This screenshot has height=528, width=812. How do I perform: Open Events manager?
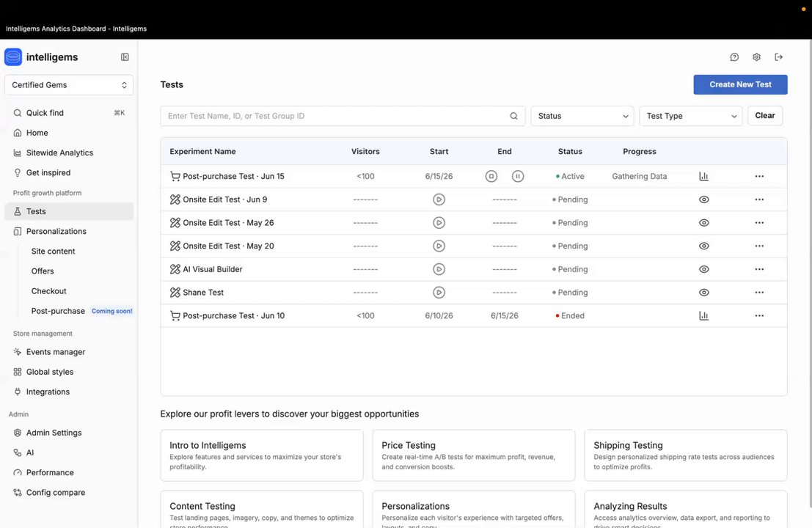(69, 352)
